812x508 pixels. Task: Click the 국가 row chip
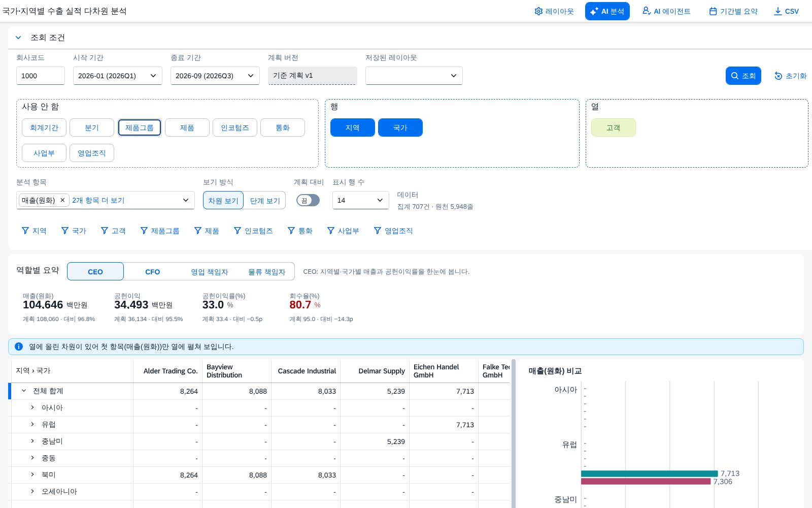(400, 128)
